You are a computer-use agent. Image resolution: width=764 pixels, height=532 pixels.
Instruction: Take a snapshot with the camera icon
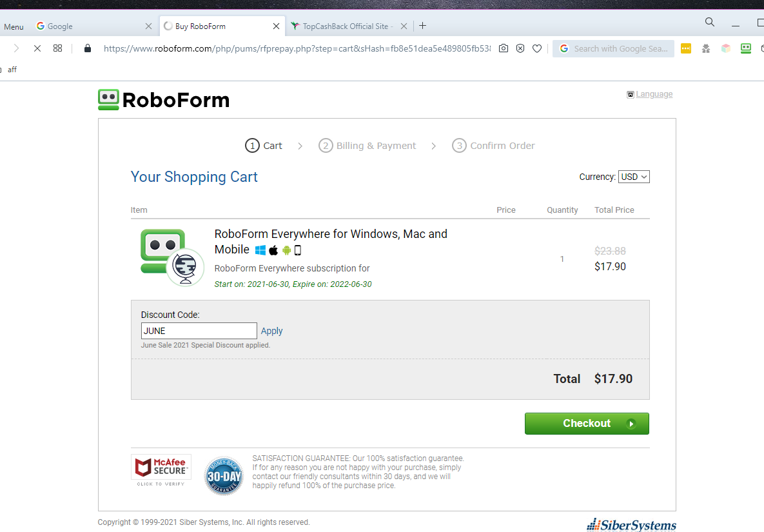pyautogui.click(x=504, y=48)
